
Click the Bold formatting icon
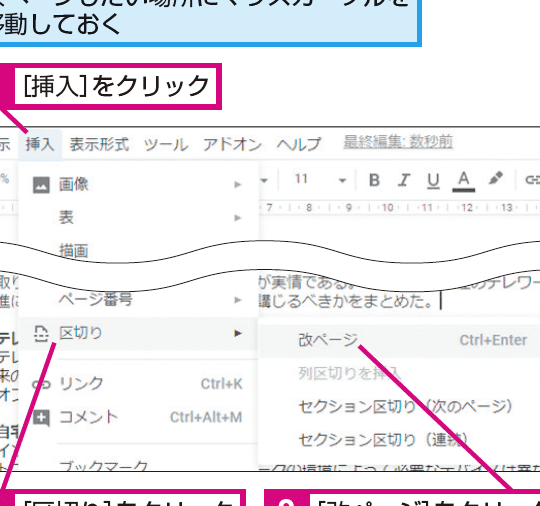coord(374,180)
